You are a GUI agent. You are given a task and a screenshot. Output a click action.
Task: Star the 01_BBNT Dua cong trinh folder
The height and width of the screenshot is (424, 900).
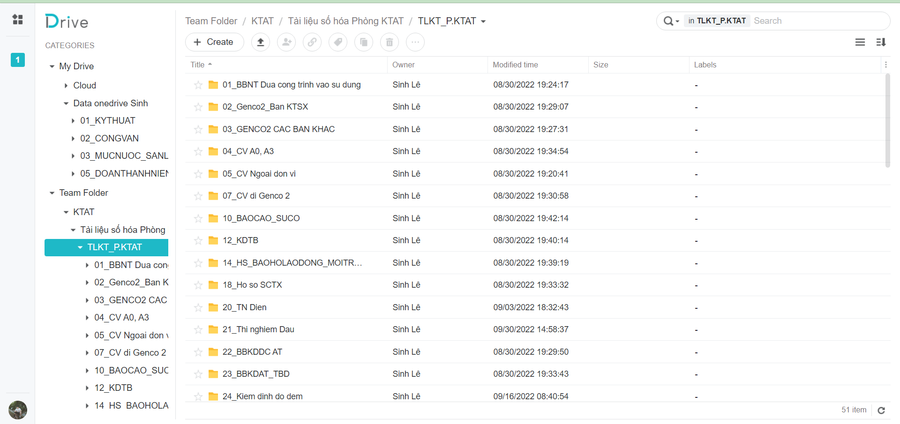(x=198, y=85)
